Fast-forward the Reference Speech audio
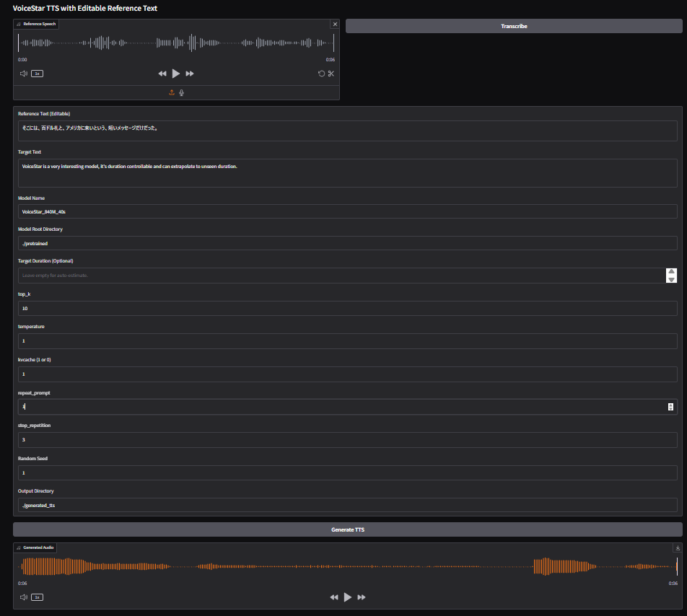The width and height of the screenshot is (687, 616). [190, 74]
